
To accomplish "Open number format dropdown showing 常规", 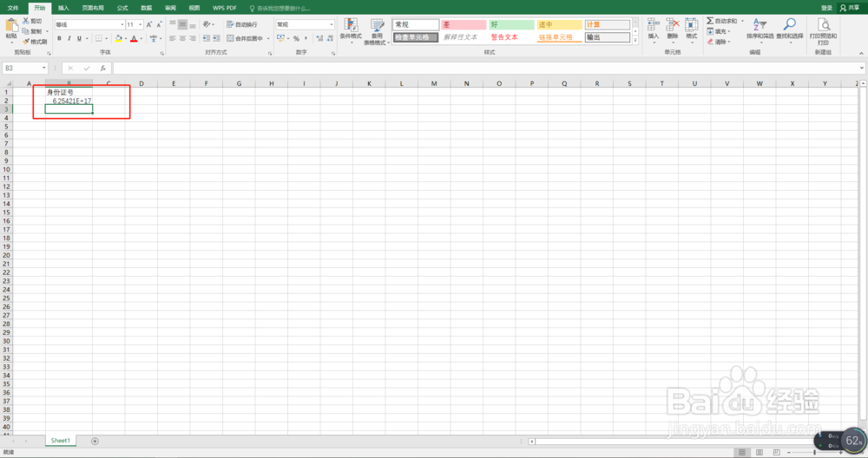I will pos(331,24).
